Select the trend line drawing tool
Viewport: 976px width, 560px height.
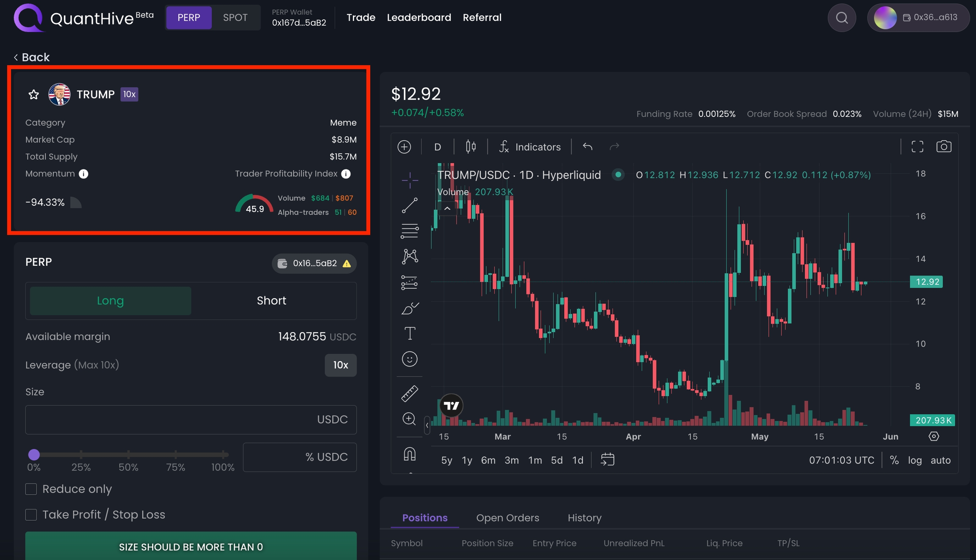click(x=410, y=205)
